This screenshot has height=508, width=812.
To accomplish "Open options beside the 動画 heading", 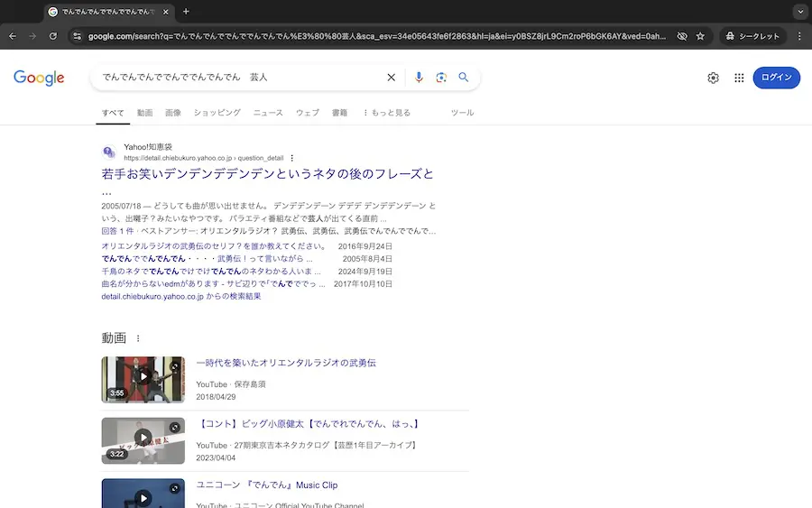I will coord(138,338).
